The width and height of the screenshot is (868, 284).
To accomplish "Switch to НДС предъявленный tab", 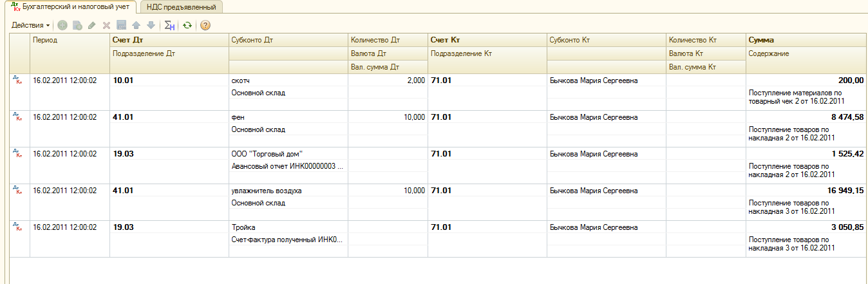I will 182,7.
